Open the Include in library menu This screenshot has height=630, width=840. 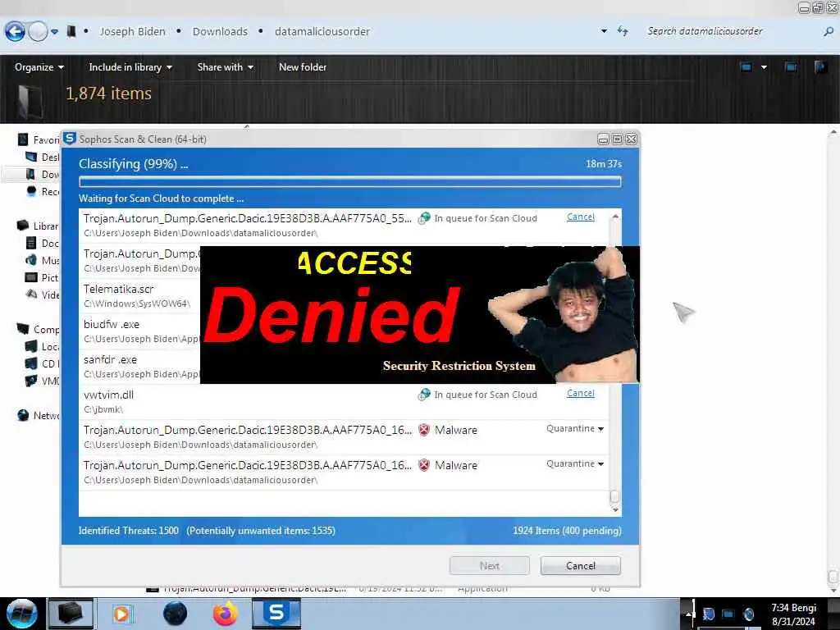click(x=130, y=67)
